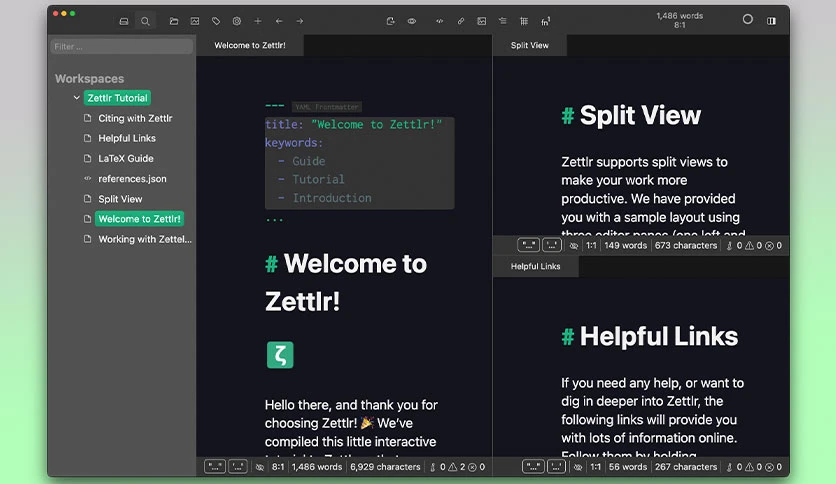
Task: Open preferences gear icon in toolbar
Action: click(237, 21)
